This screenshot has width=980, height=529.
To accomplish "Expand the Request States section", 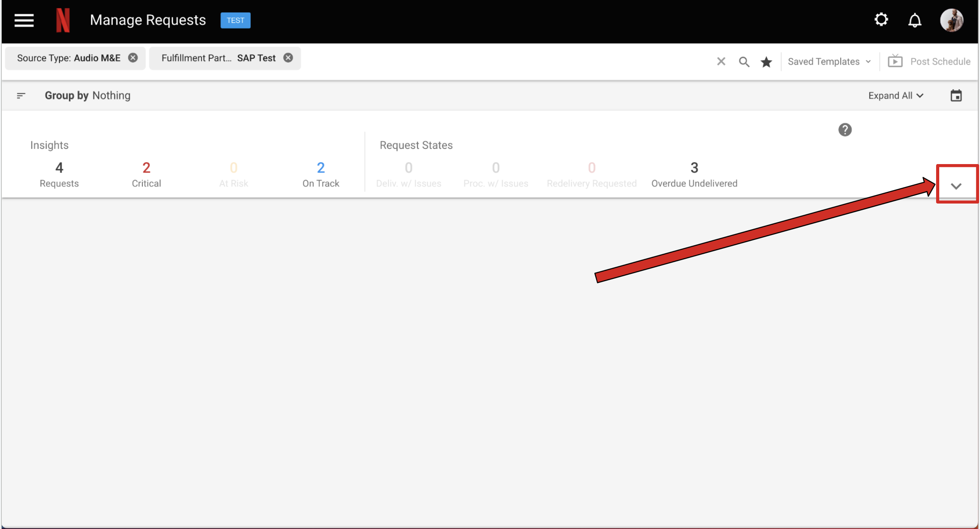I will [x=956, y=184].
